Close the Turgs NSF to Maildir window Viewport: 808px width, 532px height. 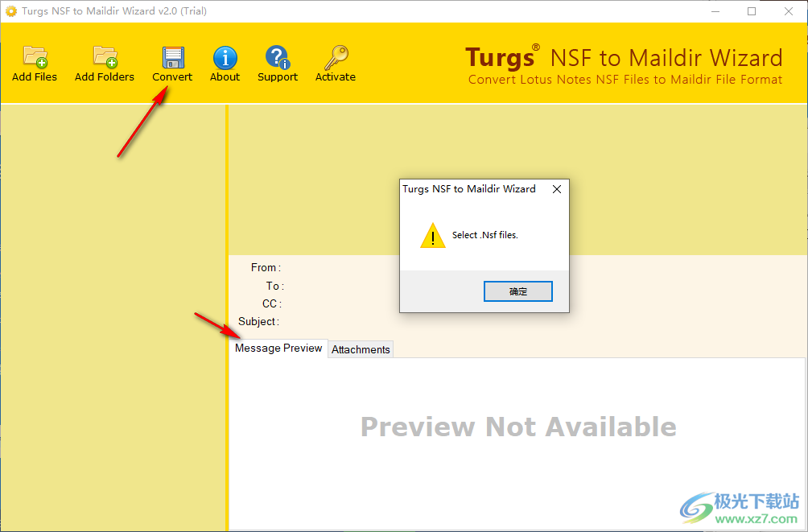789,11
